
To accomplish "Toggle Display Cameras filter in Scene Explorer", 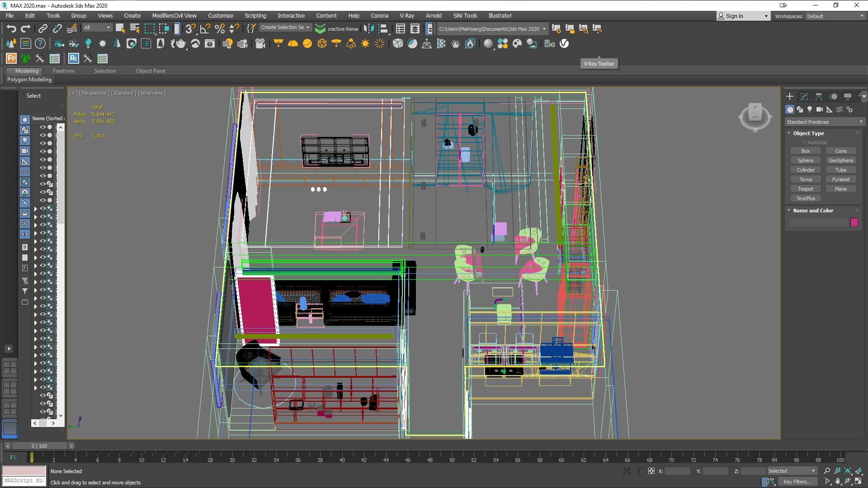I will point(25,151).
